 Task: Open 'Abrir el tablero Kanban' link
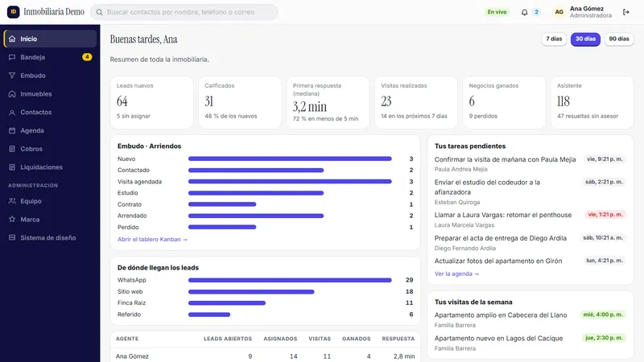[x=152, y=239]
